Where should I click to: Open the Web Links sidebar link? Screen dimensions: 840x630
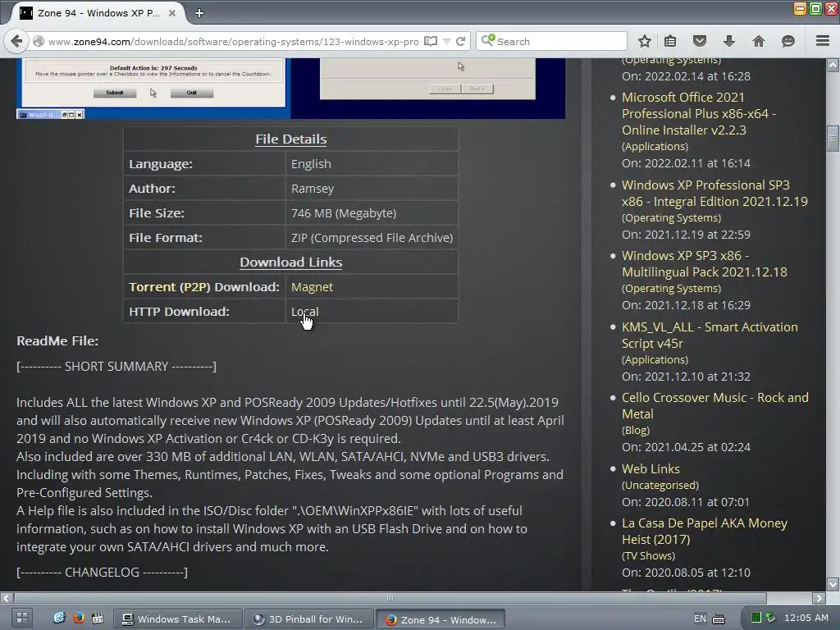point(651,468)
